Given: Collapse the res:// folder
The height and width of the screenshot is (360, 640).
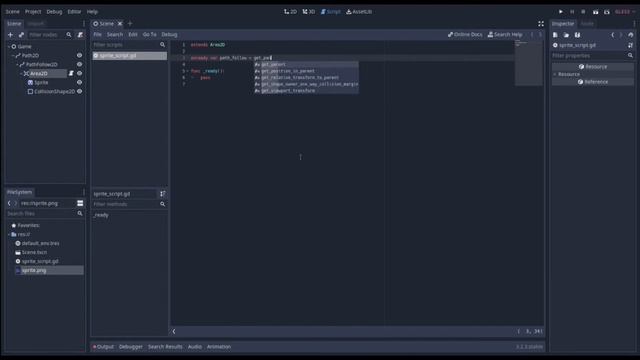Looking at the screenshot, I should tap(9, 234).
